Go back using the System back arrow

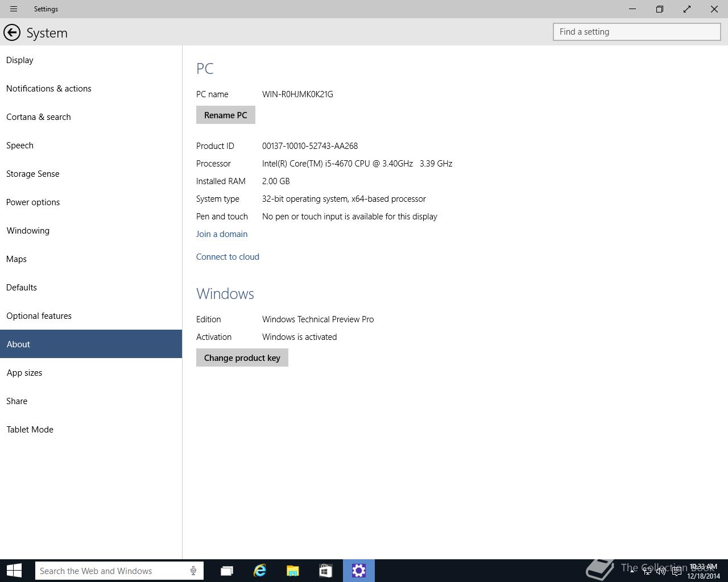[12, 32]
